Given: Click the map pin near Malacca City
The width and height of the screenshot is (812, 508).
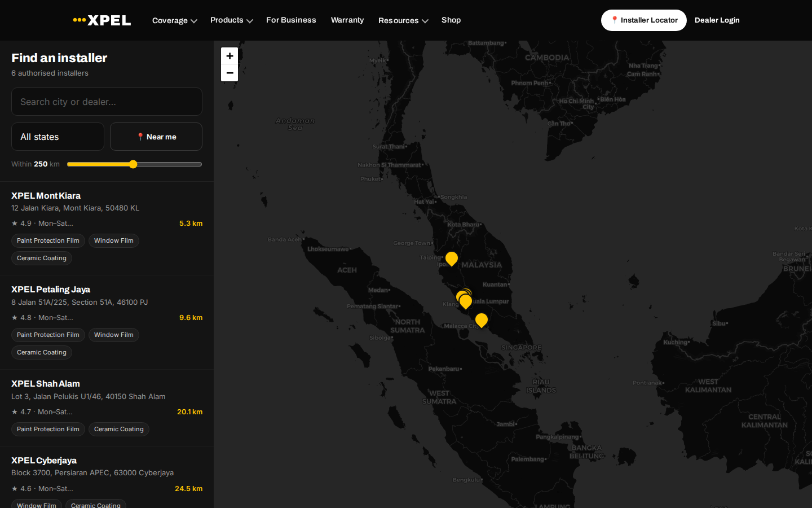Looking at the screenshot, I should [x=482, y=320].
